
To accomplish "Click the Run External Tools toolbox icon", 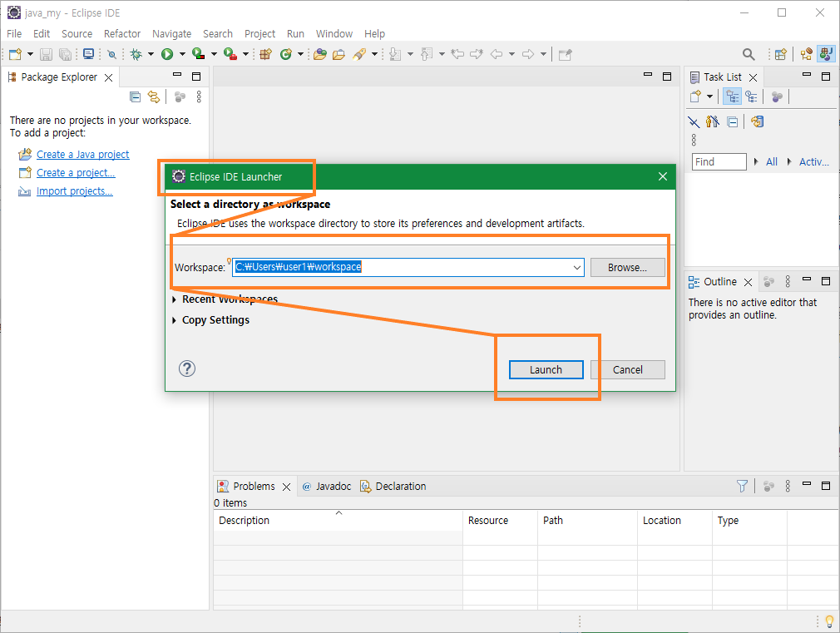I will [230, 54].
